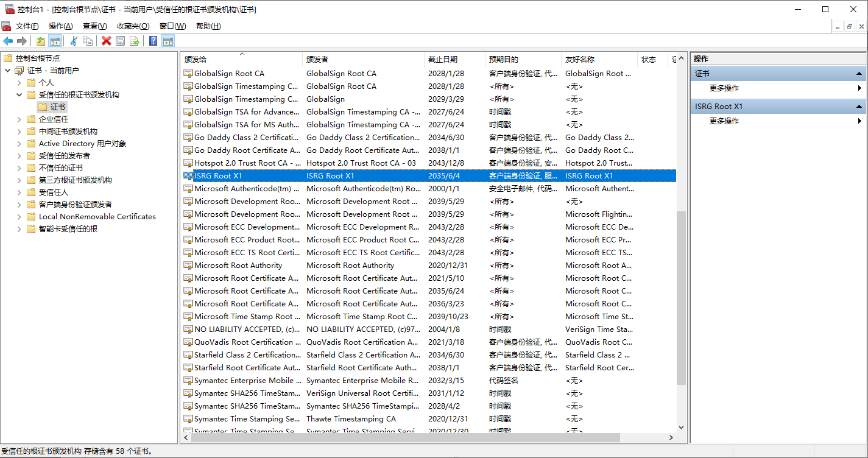Click certificate icon of QuoVadis Root Certification row
Viewport: 868px width, 458px height.
coord(188,342)
